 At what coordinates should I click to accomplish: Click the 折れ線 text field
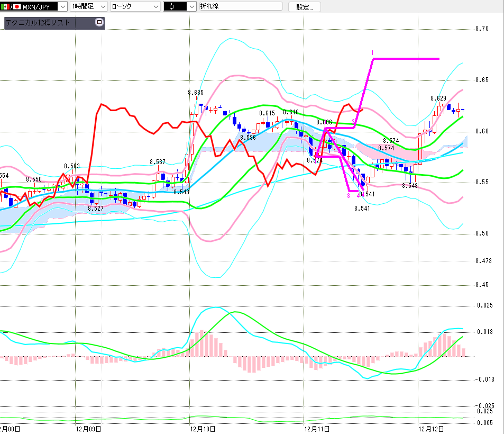241,7
